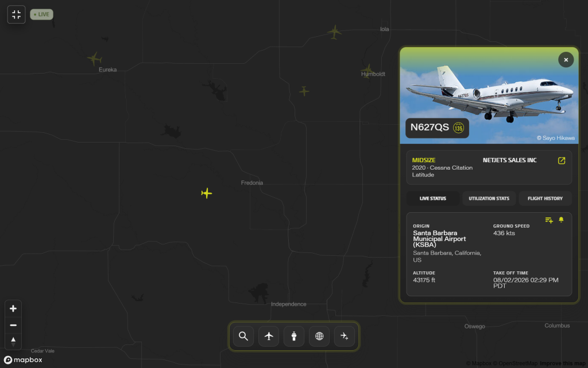This screenshot has height=368, width=588.
Task: Click Santa Barbara Municipal Airport origin
Action: (439, 239)
